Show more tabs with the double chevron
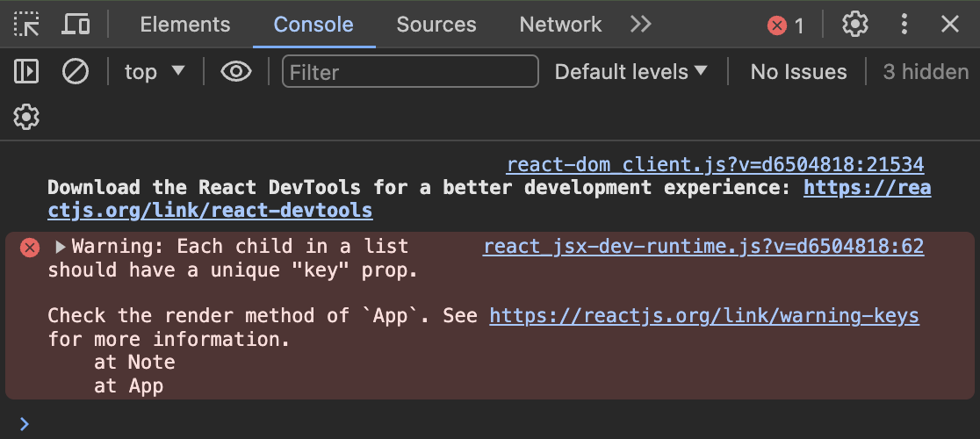Screen dimensions: 980x439 (641, 25)
